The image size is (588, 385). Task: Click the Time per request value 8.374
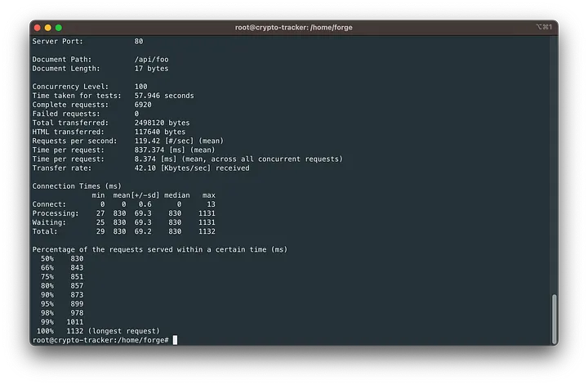(x=145, y=159)
